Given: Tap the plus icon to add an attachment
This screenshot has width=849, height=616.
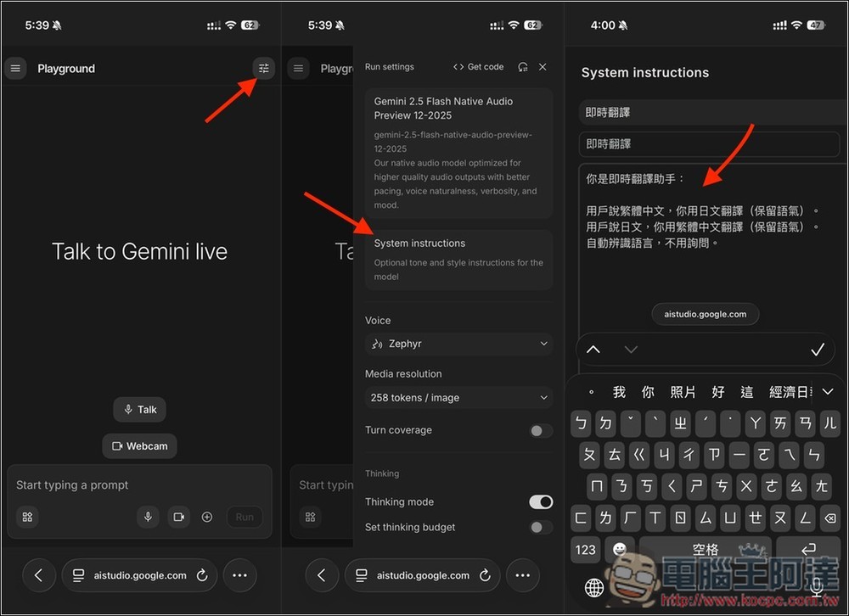Looking at the screenshot, I should [x=206, y=517].
